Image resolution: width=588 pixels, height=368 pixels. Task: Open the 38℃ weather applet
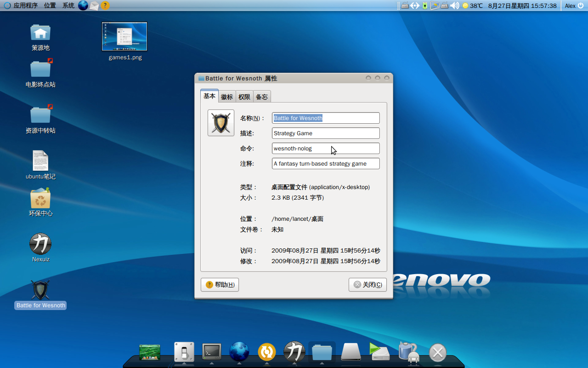(x=472, y=6)
